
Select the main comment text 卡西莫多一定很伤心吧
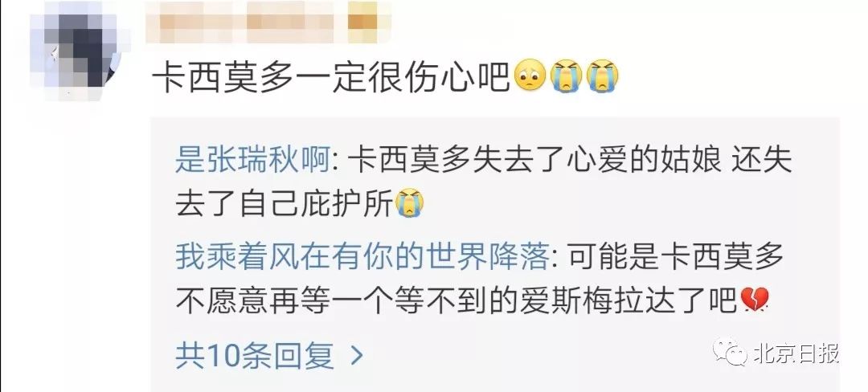[331, 79]
